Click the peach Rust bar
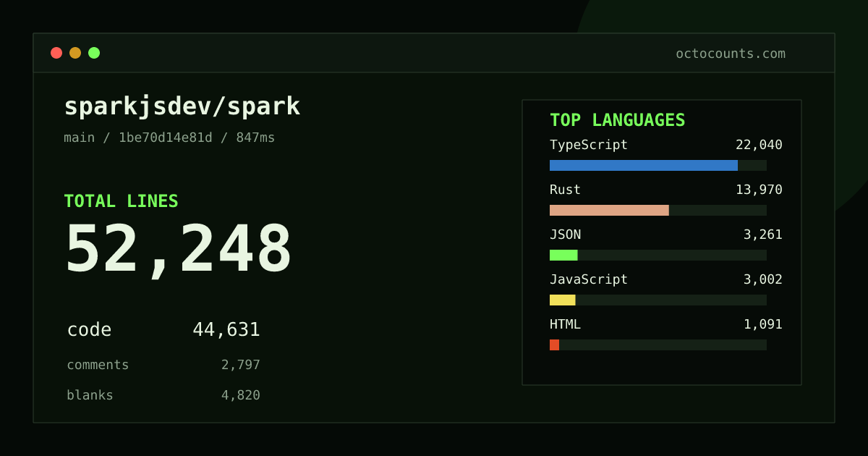868x456 pixels. point(609,210)
